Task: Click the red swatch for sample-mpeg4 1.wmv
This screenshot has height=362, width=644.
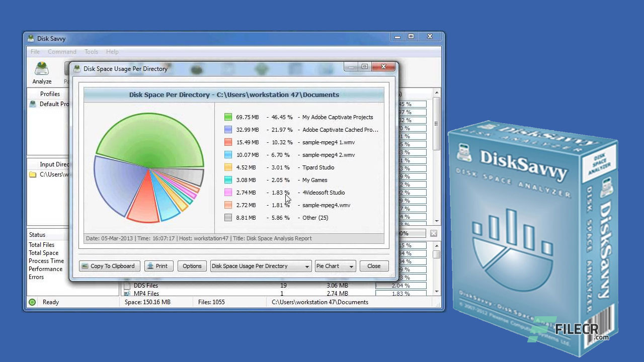Action: click(x=228, y=142)
